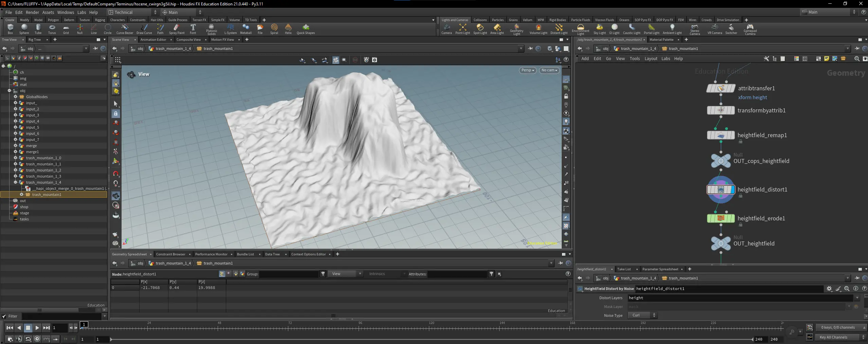The image size is (868, 344).
Task: Toggle display flag on heightfield_erode1 node
Action: click(x=732, y=218)
